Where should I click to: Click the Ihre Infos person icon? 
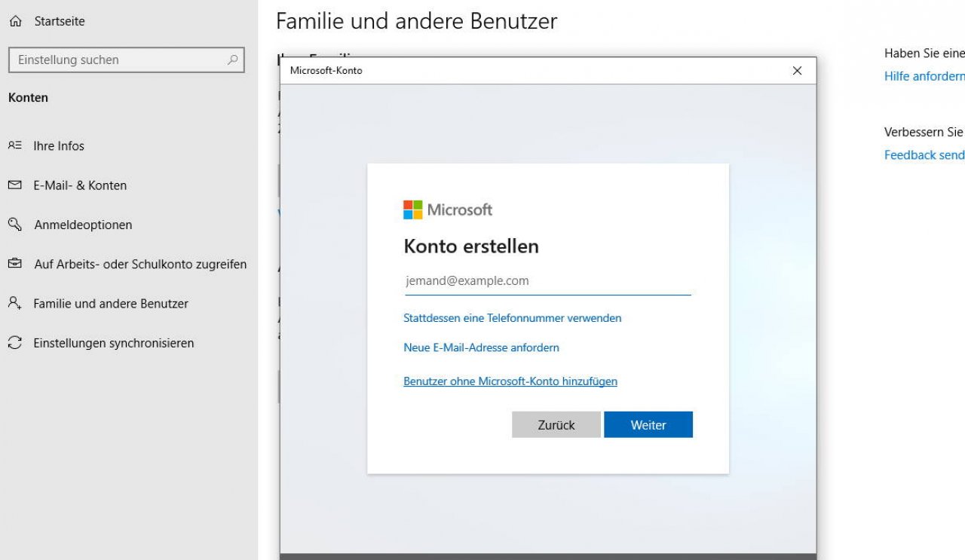click(x=15, y=145)
